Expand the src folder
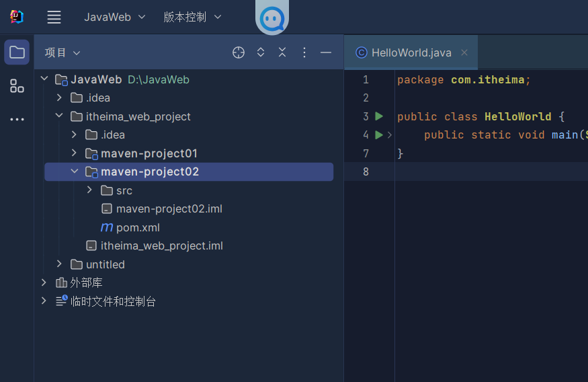Image resolution: width=588 pixels, height=382 pixels. tap(89, 190)
